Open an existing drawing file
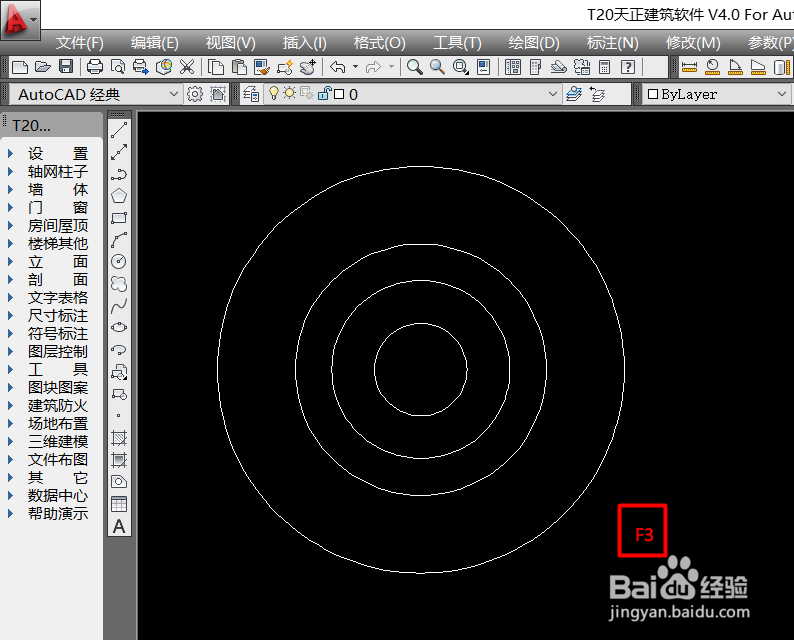 (43, 67)
